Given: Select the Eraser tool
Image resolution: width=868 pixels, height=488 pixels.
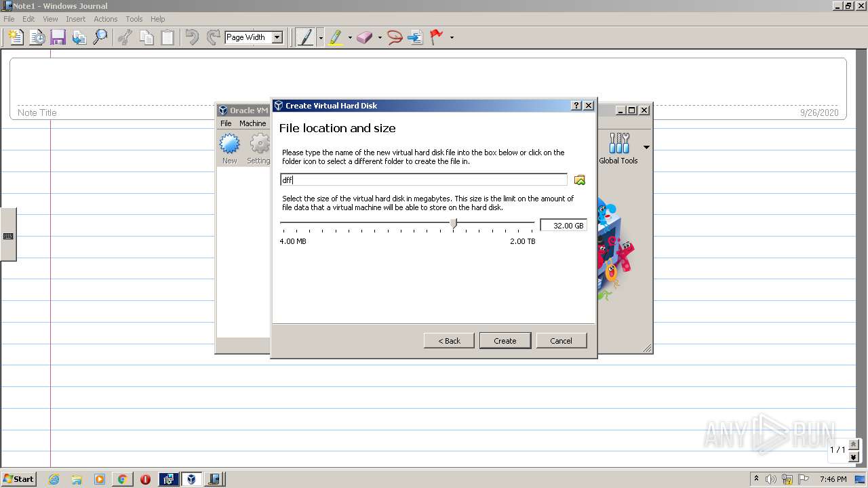Looking at the screenshot, I should tap(365, 37).
